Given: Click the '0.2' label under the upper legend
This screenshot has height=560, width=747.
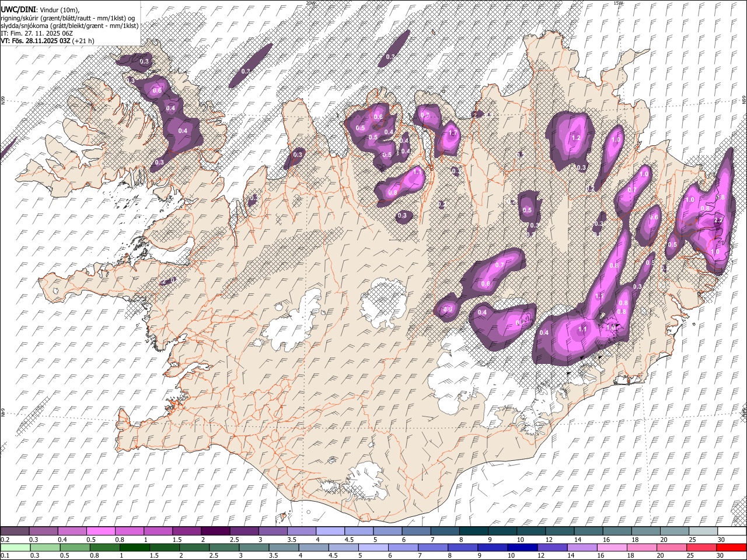Looking at the screenshot, I should [4, 540].
